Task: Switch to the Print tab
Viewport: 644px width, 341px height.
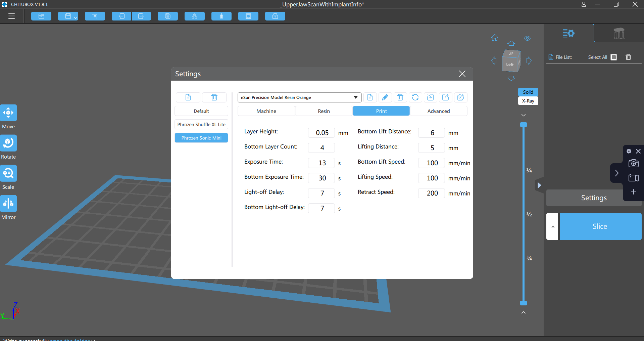Action: pos(381,111)
